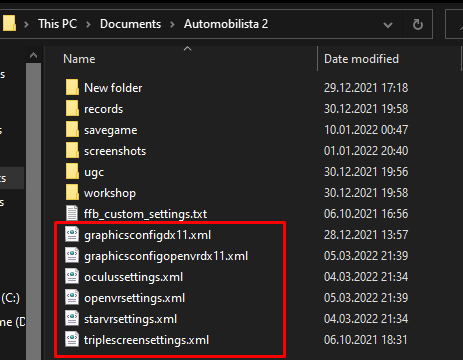Select the file name ffb_custom_settings.txt

145,214
